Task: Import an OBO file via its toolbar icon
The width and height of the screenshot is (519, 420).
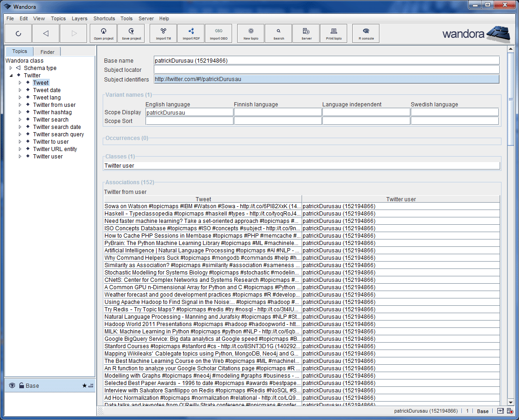Action: click(x=219, y=33)
